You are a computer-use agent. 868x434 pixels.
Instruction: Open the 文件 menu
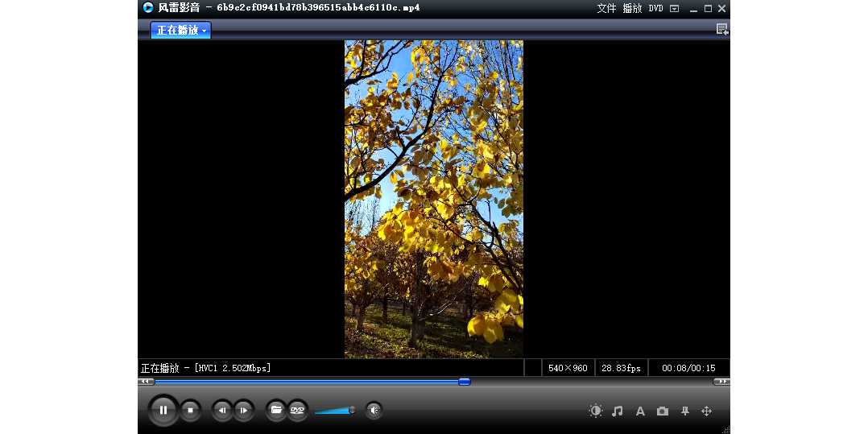[x=606, y=9]
